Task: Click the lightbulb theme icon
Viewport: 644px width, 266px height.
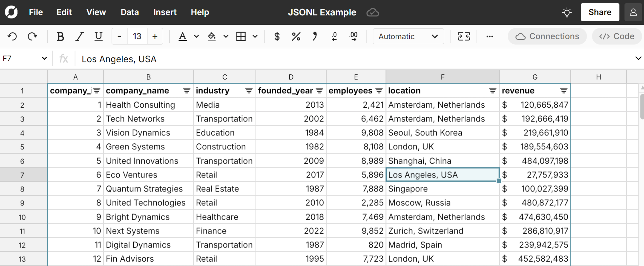Action: point(567,12)
